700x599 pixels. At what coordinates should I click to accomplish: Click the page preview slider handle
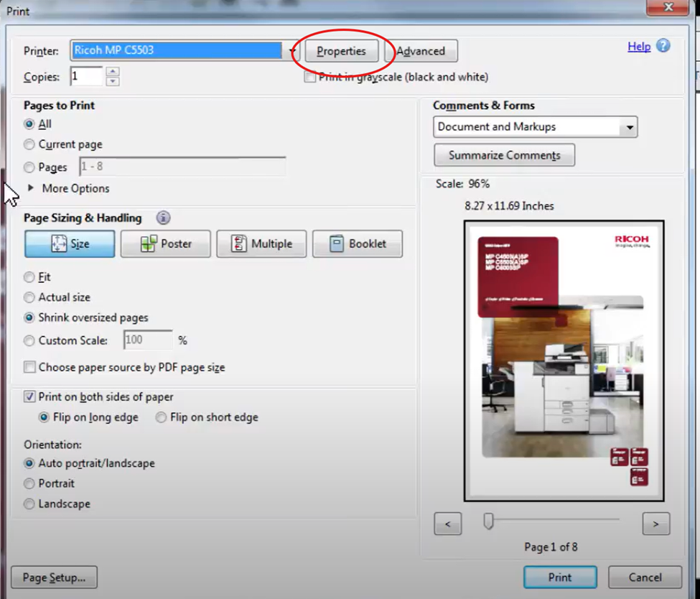click(x=488, y=521)
